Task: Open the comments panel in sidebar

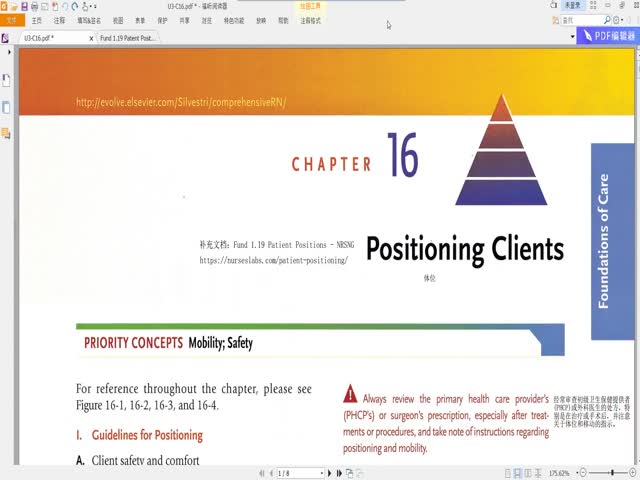Action: pos(6,132)
